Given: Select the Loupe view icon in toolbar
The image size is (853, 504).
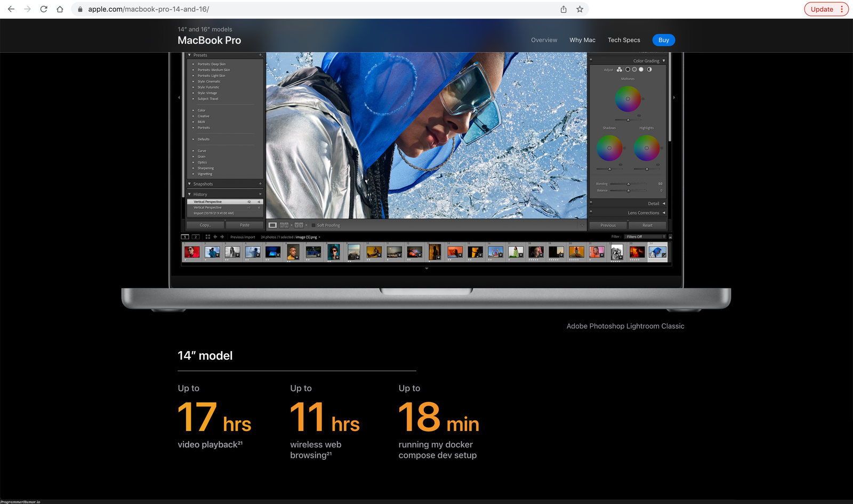Looking at the screenshot, I should (272, 225).
